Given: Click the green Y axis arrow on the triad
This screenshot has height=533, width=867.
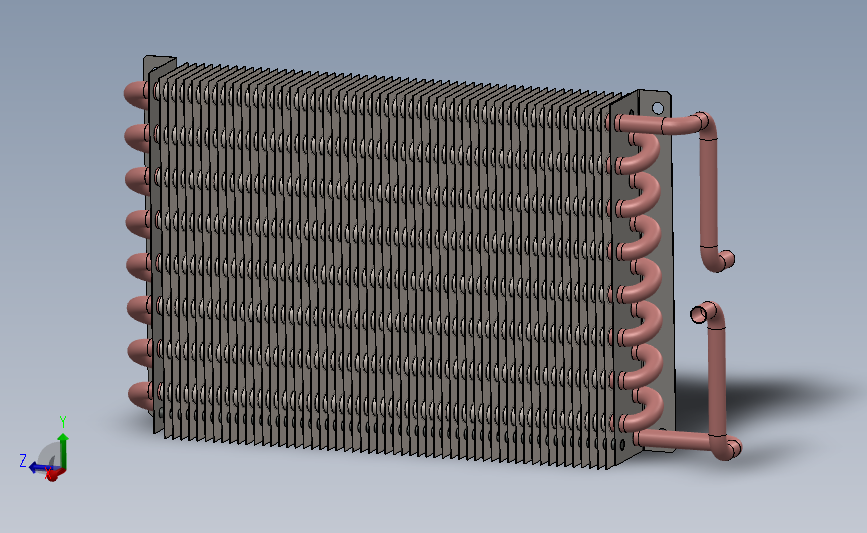Looking at the screenshot, I should tap(63, 450).
